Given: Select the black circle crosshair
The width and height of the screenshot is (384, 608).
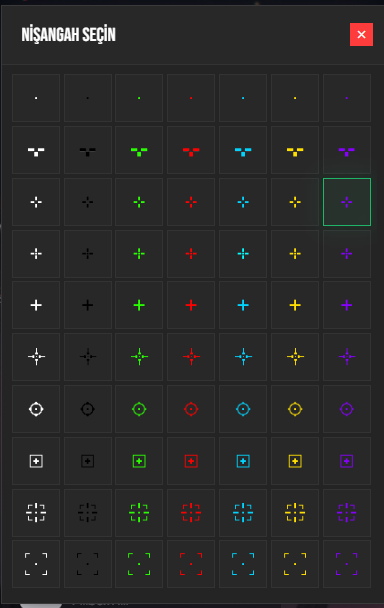Looking at the screenshot, I should pos(88,409).
